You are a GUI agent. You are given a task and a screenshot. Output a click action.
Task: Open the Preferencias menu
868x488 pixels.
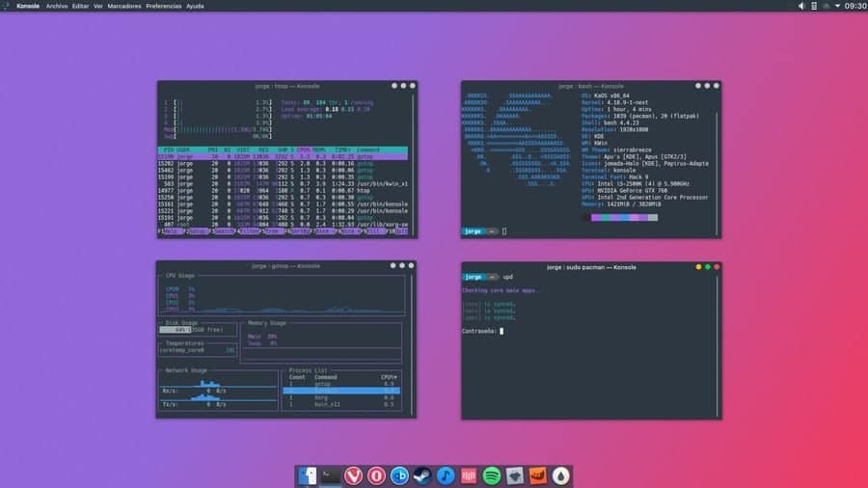coord(163,6)
